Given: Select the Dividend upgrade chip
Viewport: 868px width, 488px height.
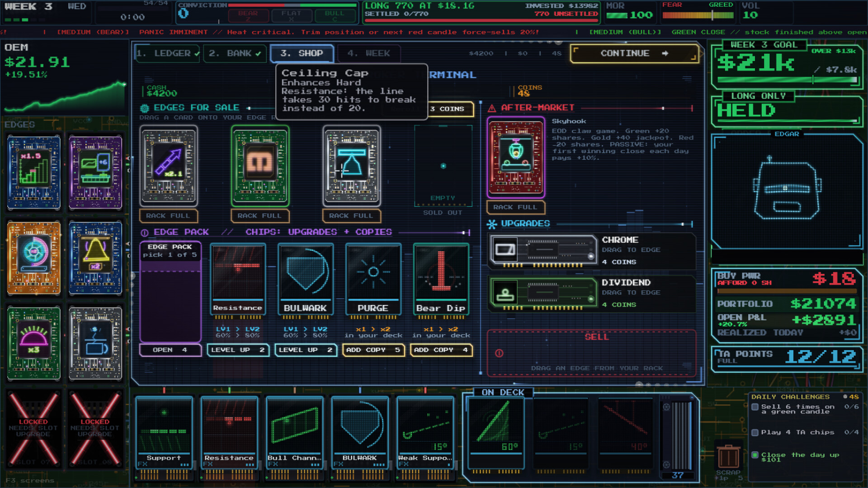Looking at the screenshot, I should click(x=543, y=292).
